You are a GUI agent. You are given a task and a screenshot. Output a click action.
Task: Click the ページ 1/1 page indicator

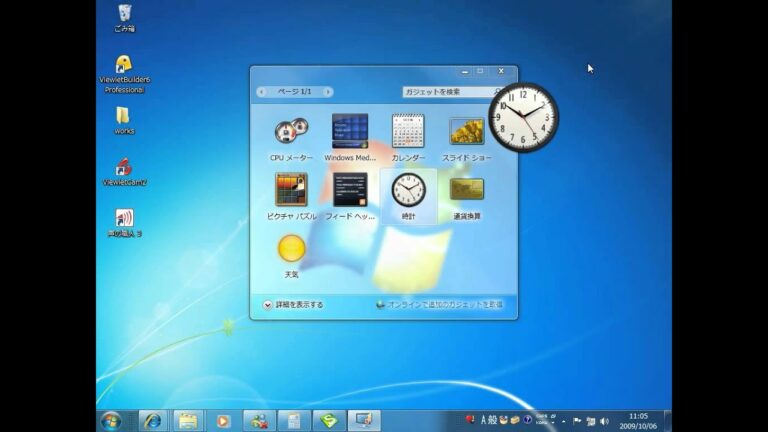point(294,92)
